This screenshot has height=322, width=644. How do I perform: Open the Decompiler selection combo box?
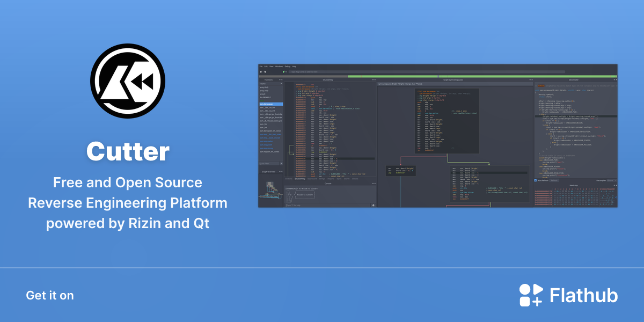612,180
